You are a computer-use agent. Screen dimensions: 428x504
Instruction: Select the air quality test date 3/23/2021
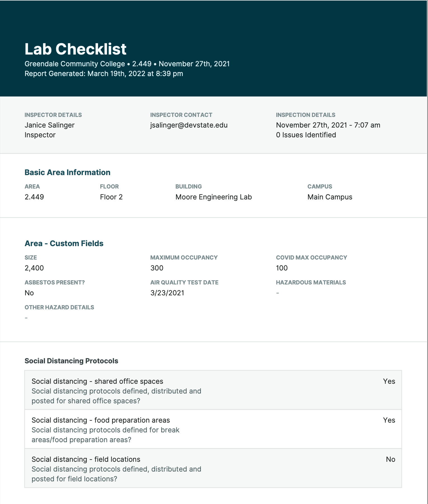[x=167, y=293]
